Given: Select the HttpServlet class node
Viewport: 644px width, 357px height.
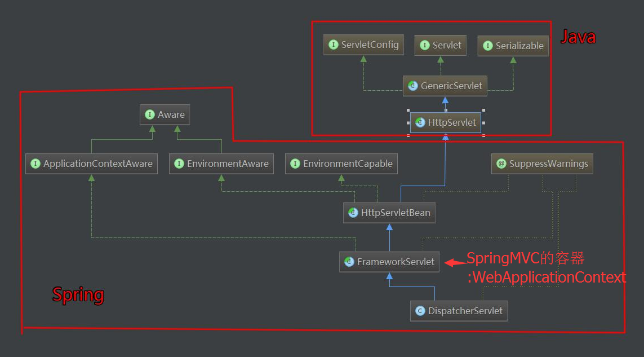Looking at the screenshot, I should pos(446,122).
